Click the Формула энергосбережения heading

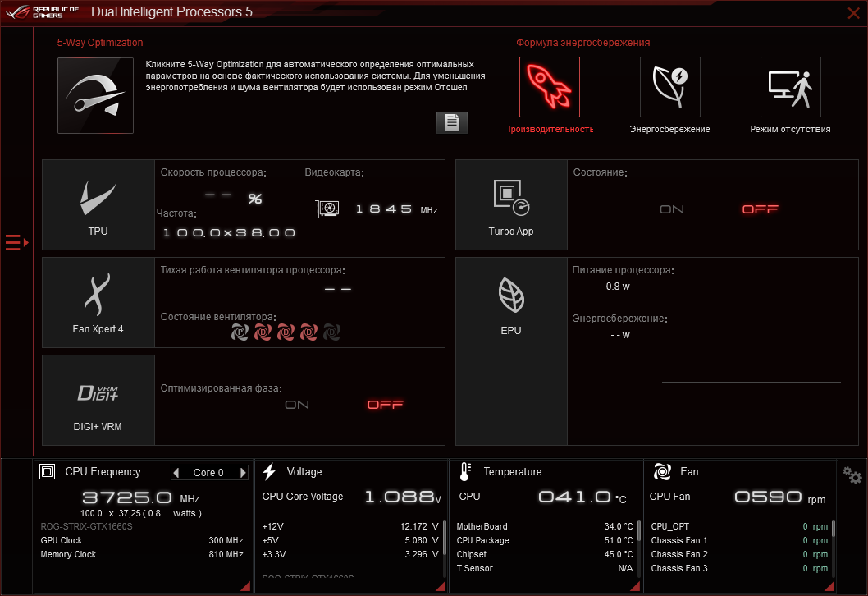coord(583,43)
